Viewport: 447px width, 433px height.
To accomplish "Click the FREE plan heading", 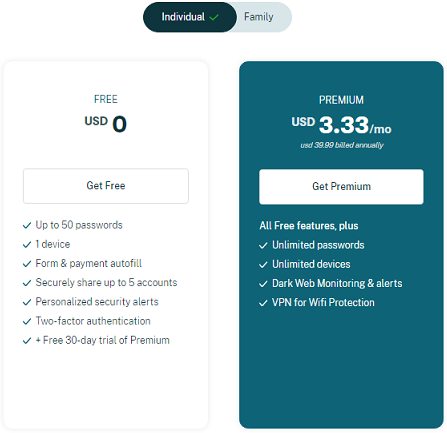I will [x=106, y=99].
